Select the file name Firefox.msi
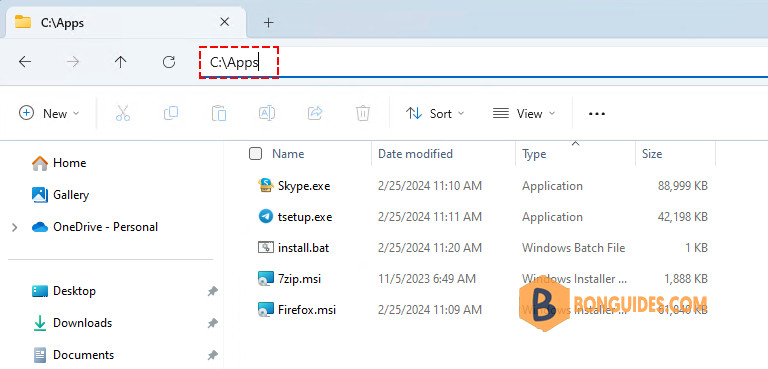Viewport: 768px width, 369px height. [307, 310]
